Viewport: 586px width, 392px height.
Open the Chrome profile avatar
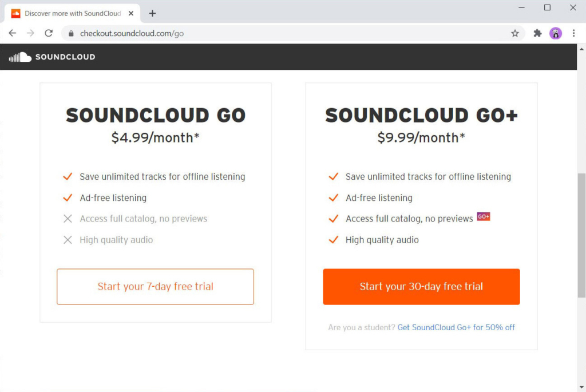coord(556,33)
